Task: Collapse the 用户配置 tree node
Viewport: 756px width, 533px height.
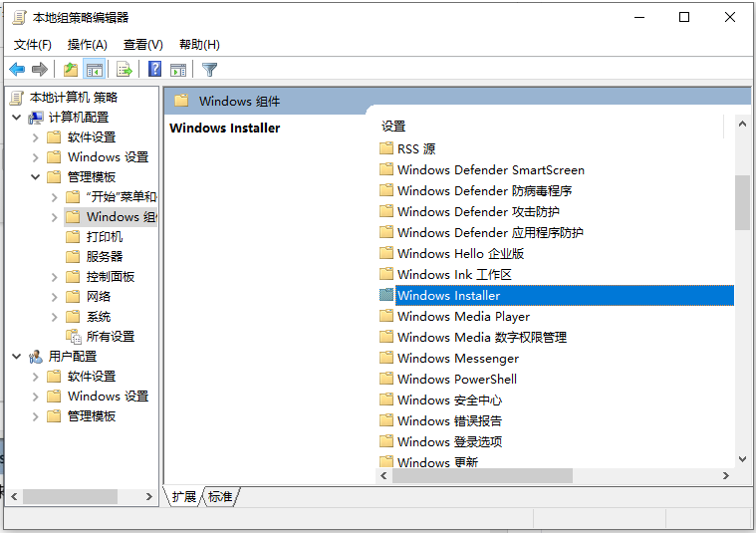Action: point(16,357)
